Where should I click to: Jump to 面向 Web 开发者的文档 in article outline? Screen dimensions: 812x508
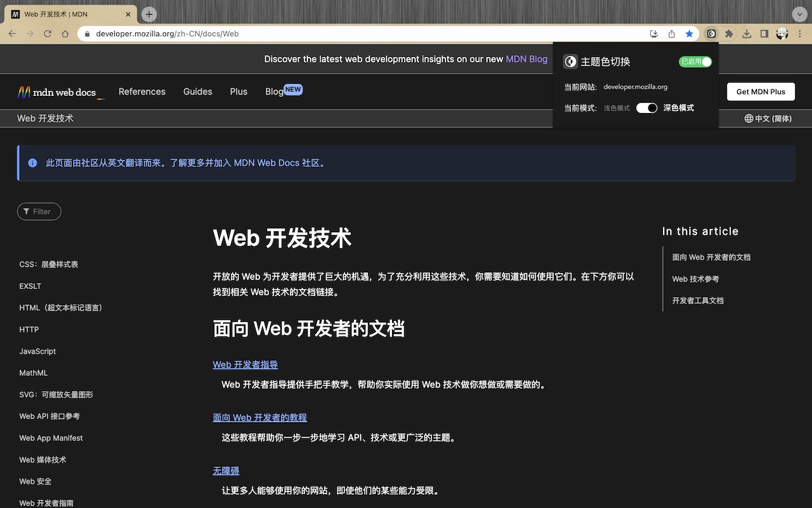711,257
